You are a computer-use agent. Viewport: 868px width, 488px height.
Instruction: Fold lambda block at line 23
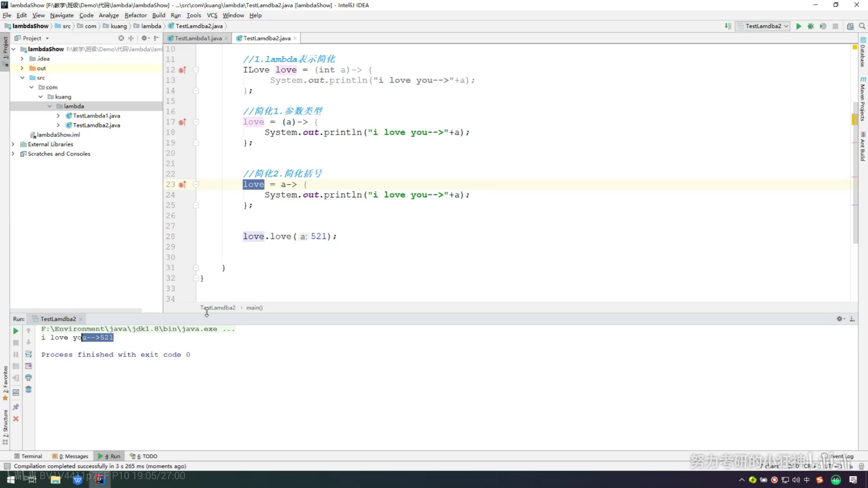tap(196, 185)
